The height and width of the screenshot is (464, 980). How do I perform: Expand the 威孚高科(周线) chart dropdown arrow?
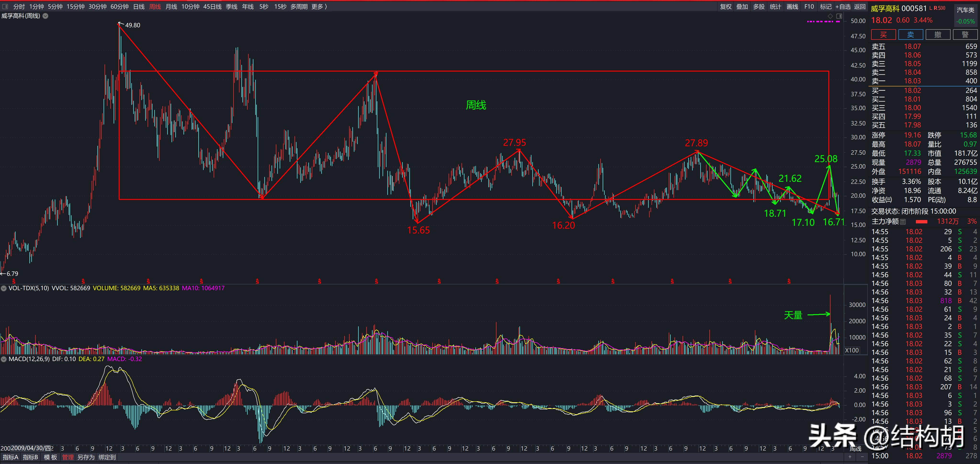tap(45, 16)
